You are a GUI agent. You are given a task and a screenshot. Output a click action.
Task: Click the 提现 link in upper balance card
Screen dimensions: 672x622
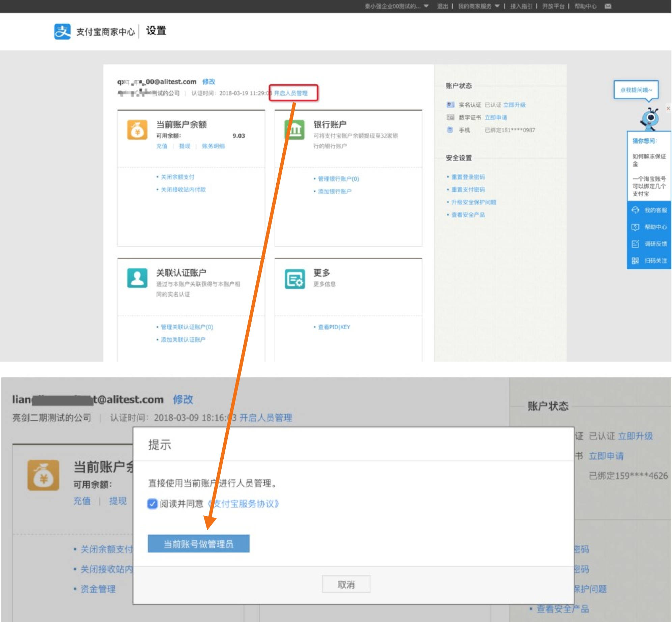[185, 146]
